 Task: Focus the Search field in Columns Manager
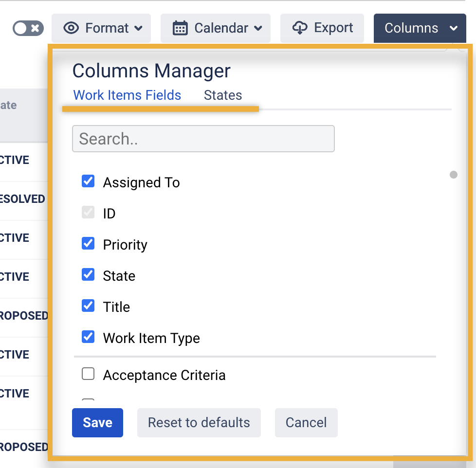pyautogui.click(x=203, y=139)
